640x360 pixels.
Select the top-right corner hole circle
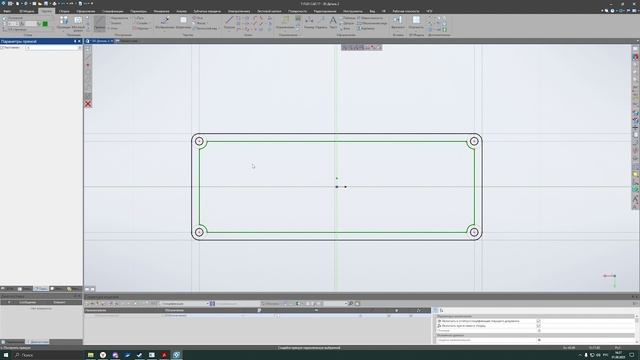(x=474, y=141)
